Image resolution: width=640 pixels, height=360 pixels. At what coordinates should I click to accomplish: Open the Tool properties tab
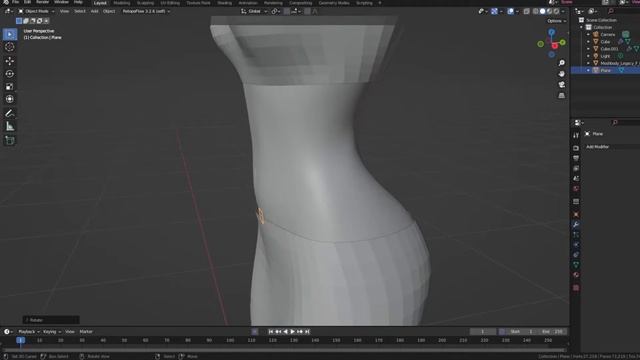tap(576, 135)
